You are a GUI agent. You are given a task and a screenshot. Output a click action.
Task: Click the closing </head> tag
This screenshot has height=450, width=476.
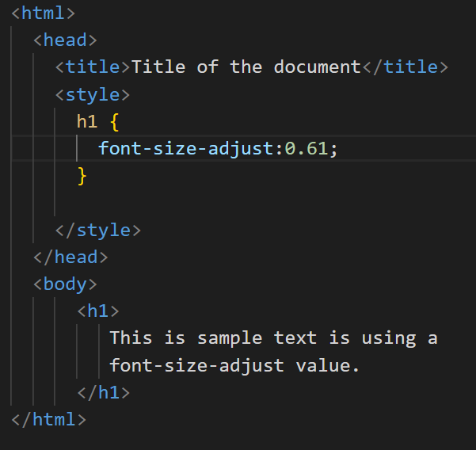[x=70, y=257]
